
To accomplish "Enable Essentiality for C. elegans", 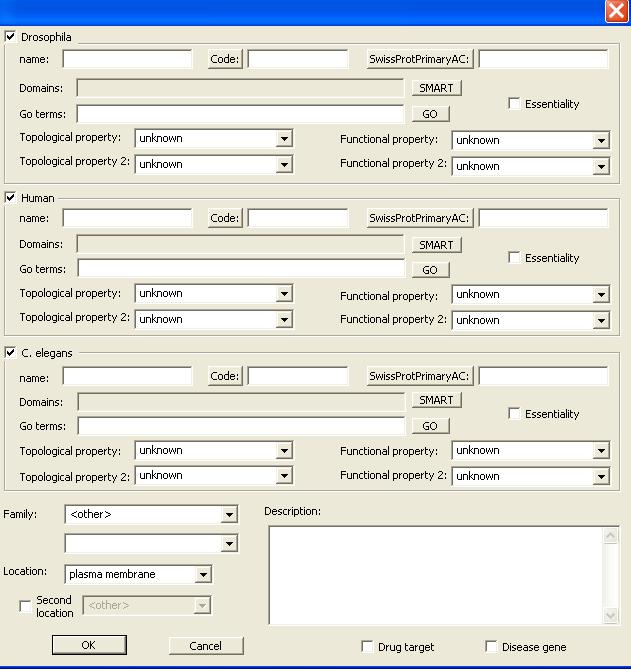I will pos(514,414).
